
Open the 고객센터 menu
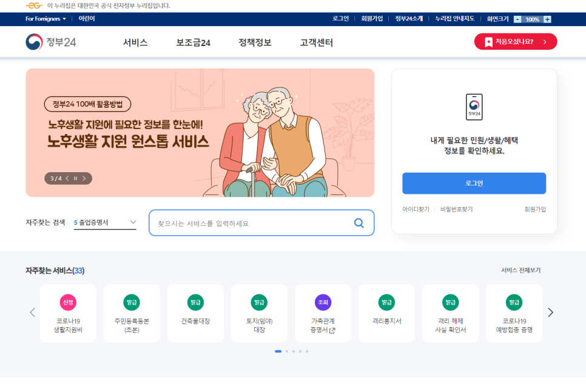tap(316, 42)
